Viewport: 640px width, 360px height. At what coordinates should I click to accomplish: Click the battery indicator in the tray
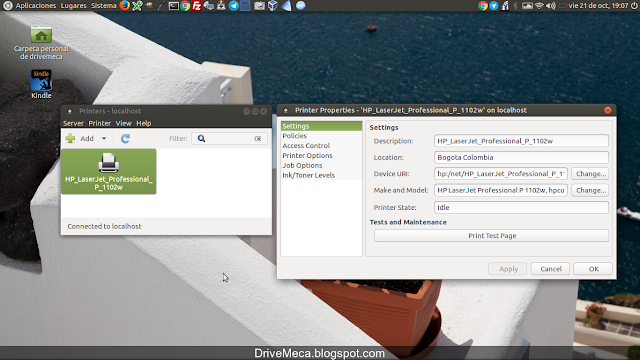(x=563, y=6)
